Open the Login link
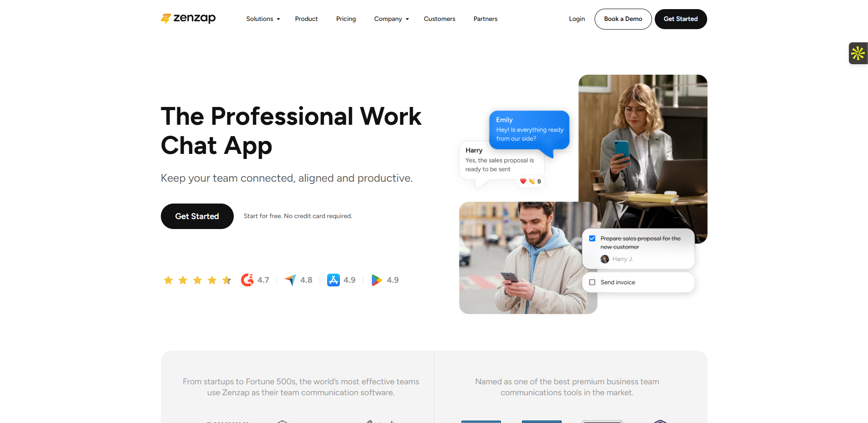Screen dimensions: 868x423 [x=577, y=19]
